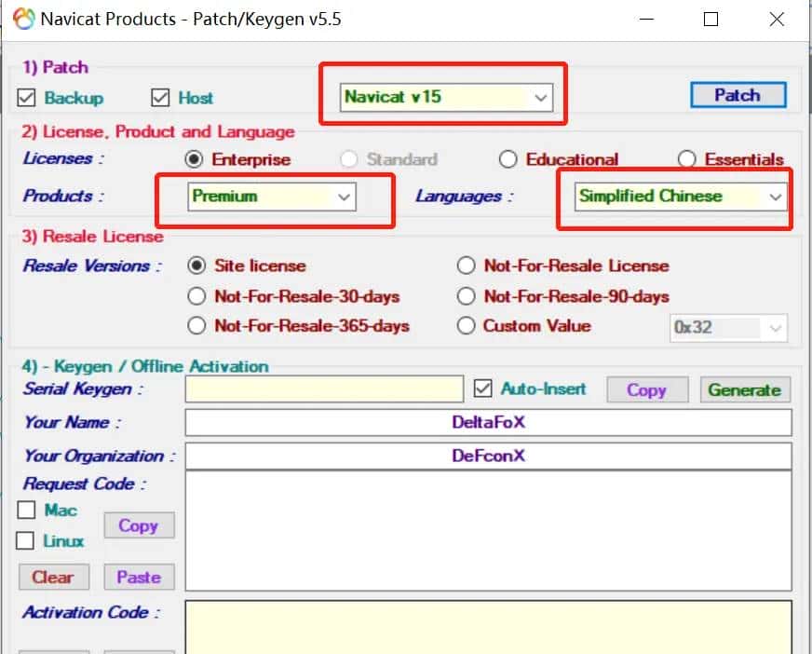Uncheck the Host option
The height and width of the screenshot is (654, 812).
coord(158,98)
